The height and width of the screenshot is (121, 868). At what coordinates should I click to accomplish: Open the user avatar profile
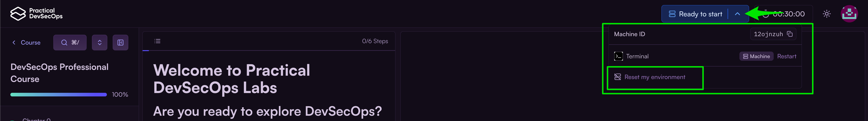[x=849, y=14]
